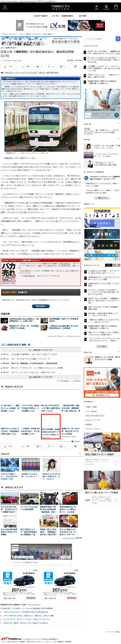Click the 最先端の働き方事情 banner

(41, 41)
